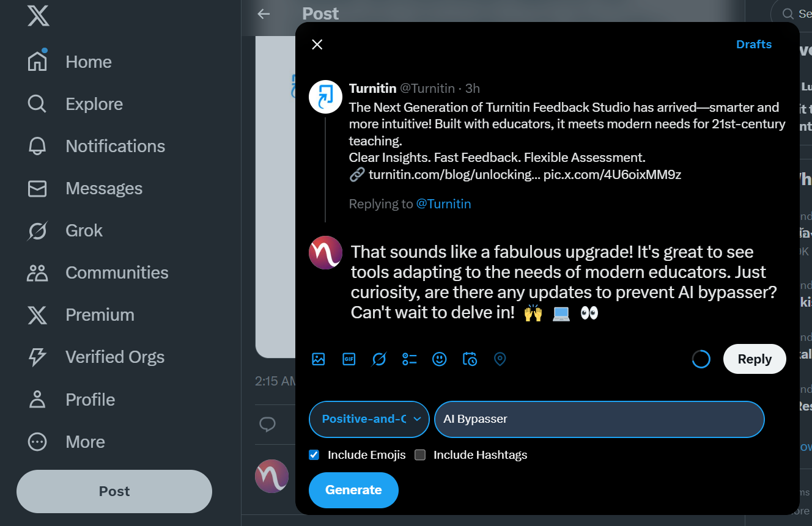Schedule this reply with the calendar icon

[x=470, y=359]
